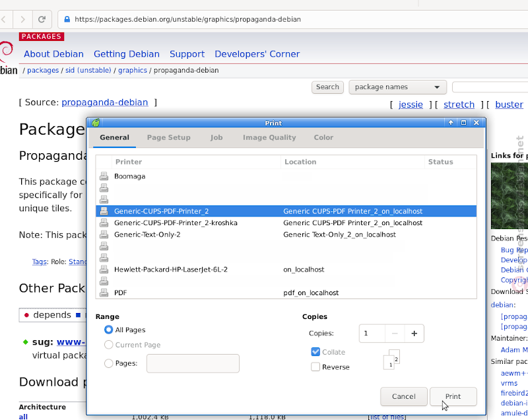
Task: Click the packages breadcrumb link
Action: point(43,70)
